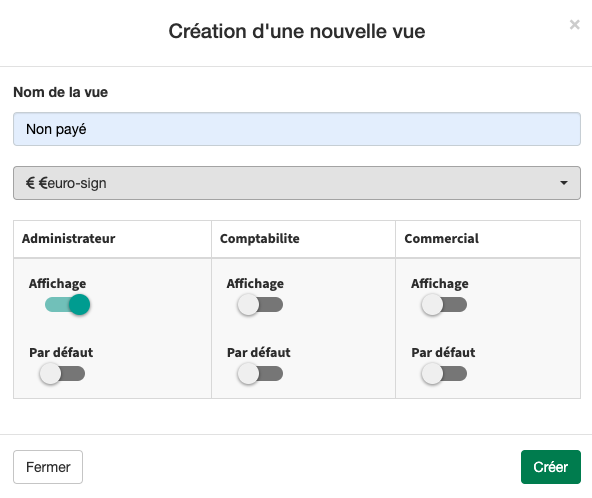Open the euro-sign icon dropdown
The width and height of the screenshot is (592, 498).
click(297, 183)
